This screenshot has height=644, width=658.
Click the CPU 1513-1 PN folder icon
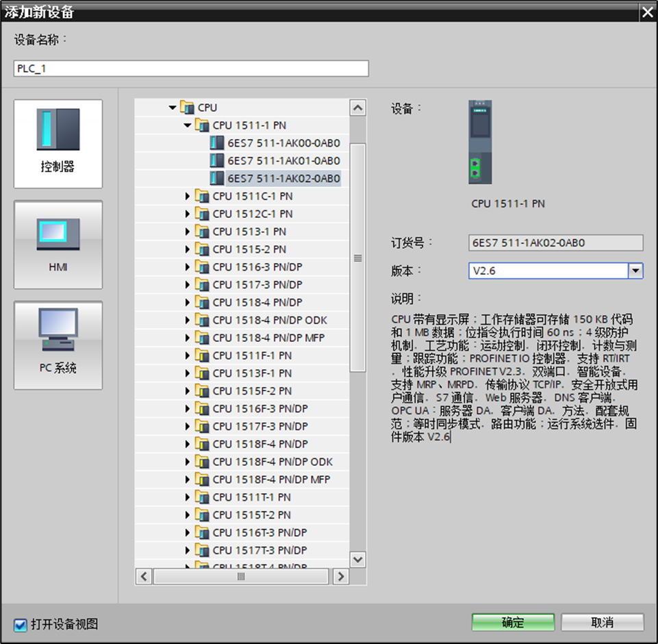point(202,232)
